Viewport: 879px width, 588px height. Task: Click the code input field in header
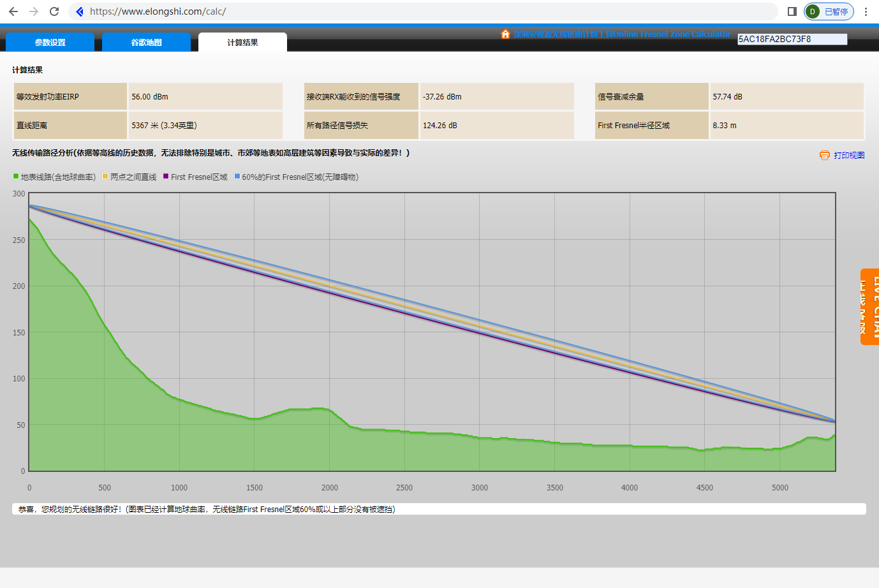[792, 39]
